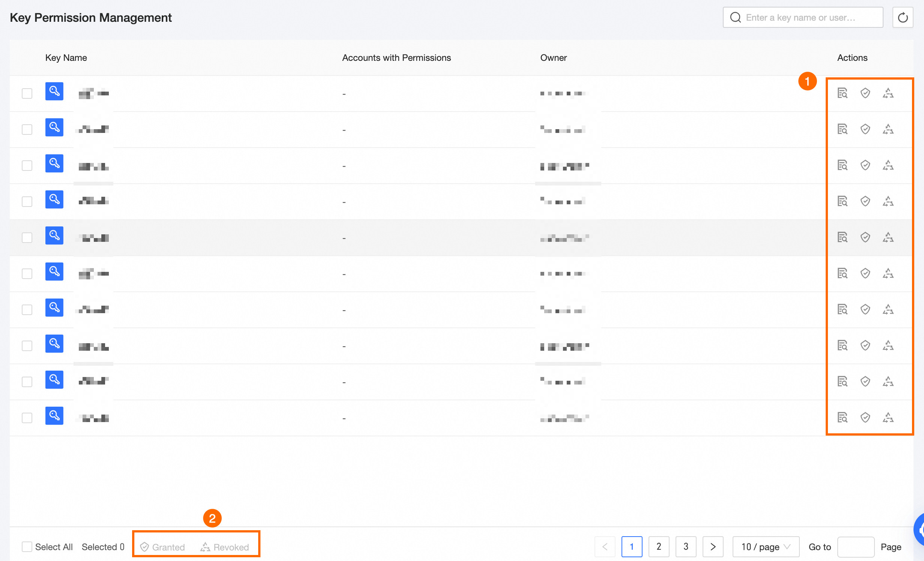
Task: Click view details icon in the last row
Action: click(x=843, y=418)
